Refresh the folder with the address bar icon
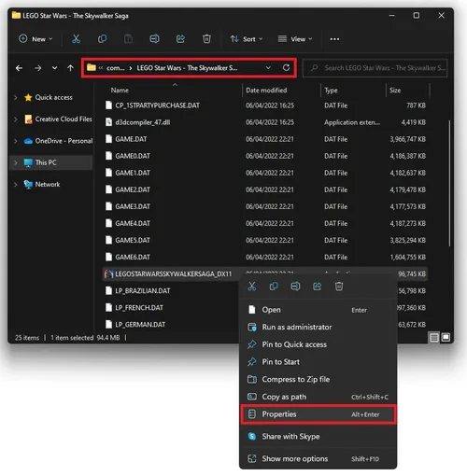The height and width of the screenshot is (476, 467). click(286, 67)
